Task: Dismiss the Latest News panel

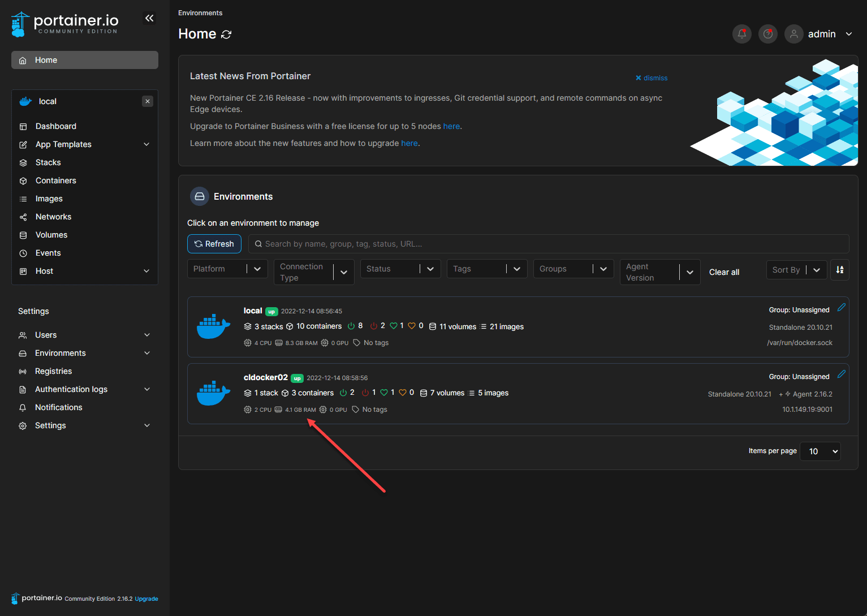Action: [x=652, y=78]
